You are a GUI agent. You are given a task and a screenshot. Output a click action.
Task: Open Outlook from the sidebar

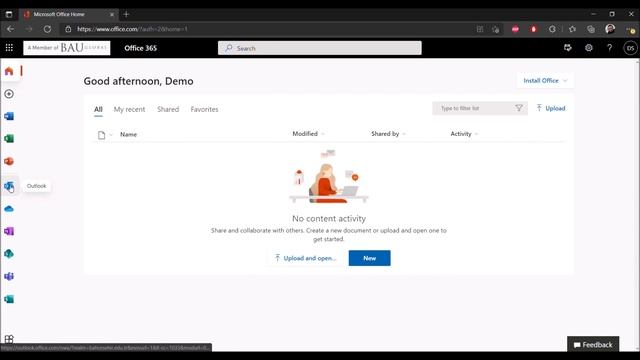tap(9, 186)
